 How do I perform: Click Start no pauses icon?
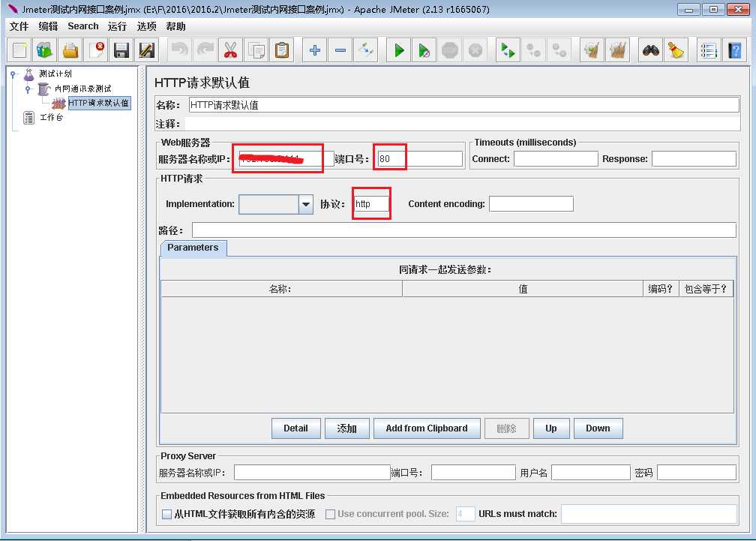click(424, 50)
